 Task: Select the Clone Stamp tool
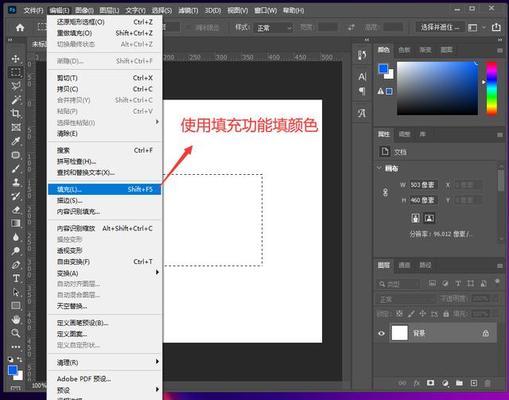pyautogui.click(x=16, y=182)
